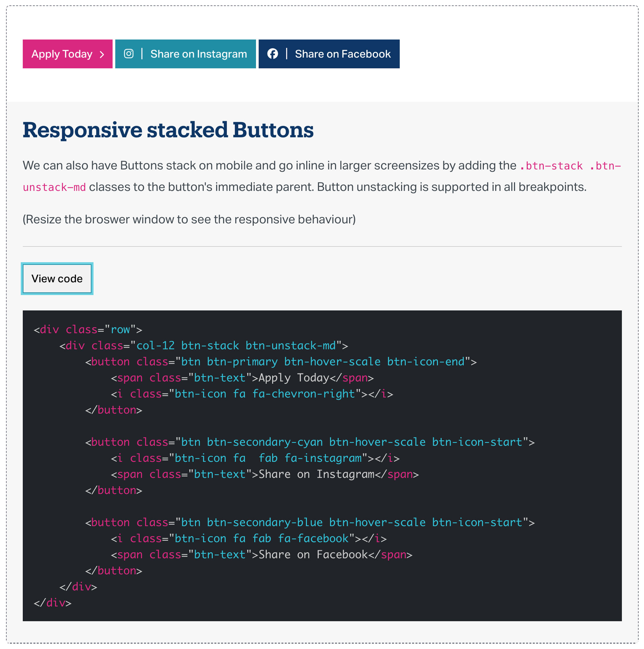
Task: Click the .btn-stack inline code text
Action: [x=551, y=166]
